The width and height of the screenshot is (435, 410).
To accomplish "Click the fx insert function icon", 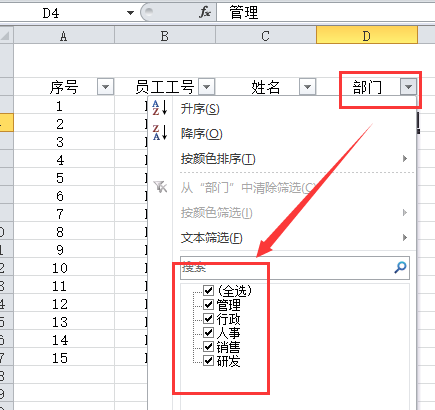I will pos(205,13).
